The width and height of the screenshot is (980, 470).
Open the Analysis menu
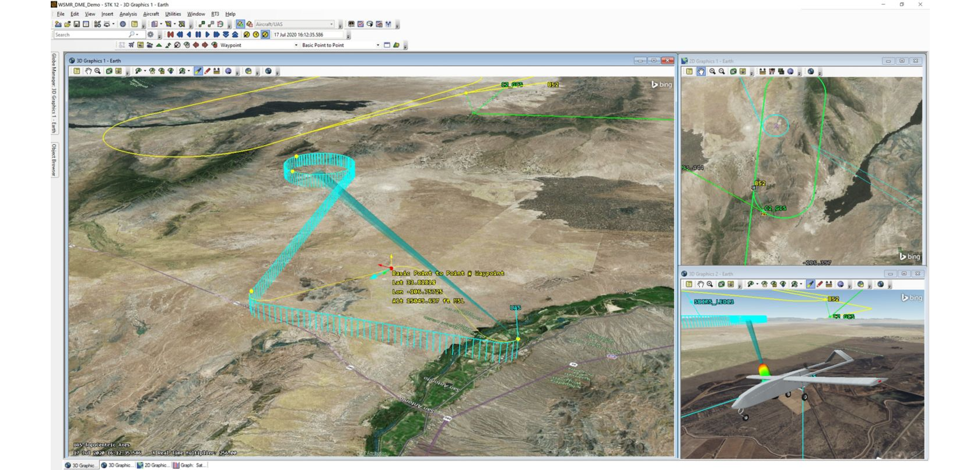click(128, 14)
